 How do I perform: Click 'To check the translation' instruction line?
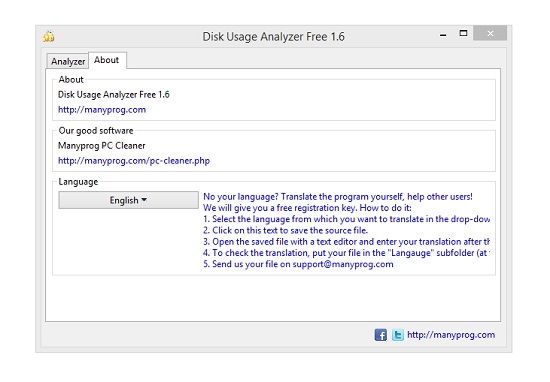(346, 253)
